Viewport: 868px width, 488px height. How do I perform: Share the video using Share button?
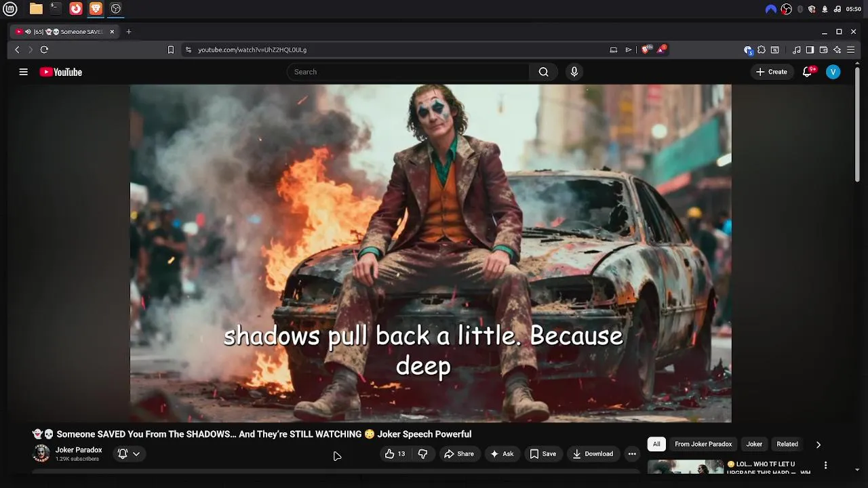click(459, 454)
